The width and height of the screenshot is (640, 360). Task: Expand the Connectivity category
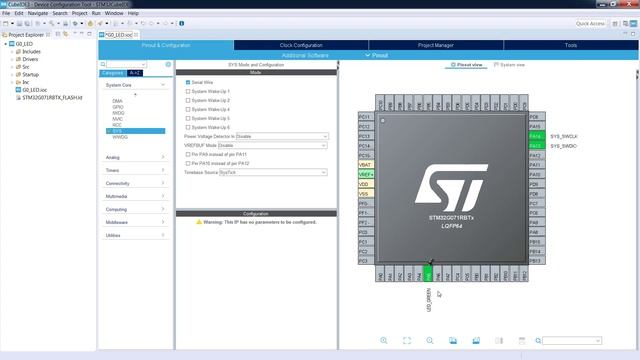pos(135,183)
